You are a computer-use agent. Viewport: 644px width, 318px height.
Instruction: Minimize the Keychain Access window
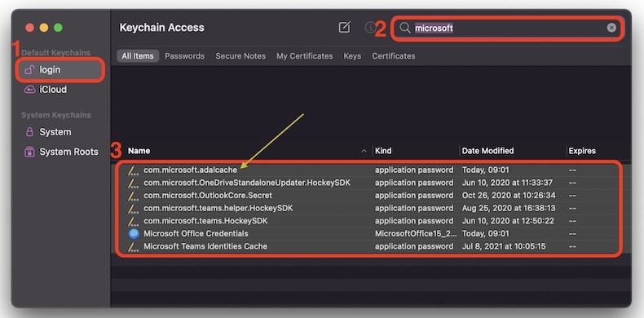click(44, 28)
